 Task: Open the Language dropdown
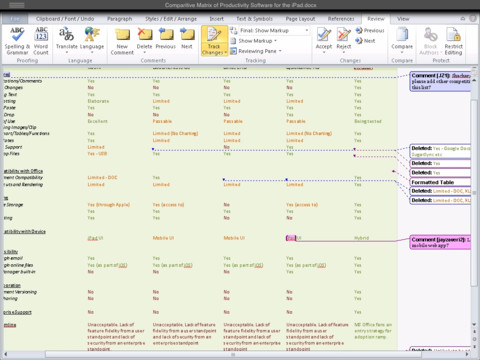click(92, 40)
